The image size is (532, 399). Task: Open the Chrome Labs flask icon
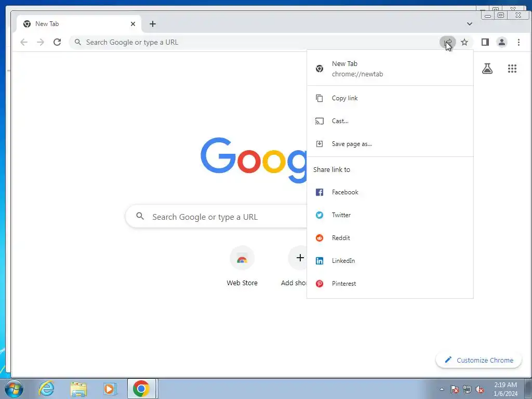(487, 69)
